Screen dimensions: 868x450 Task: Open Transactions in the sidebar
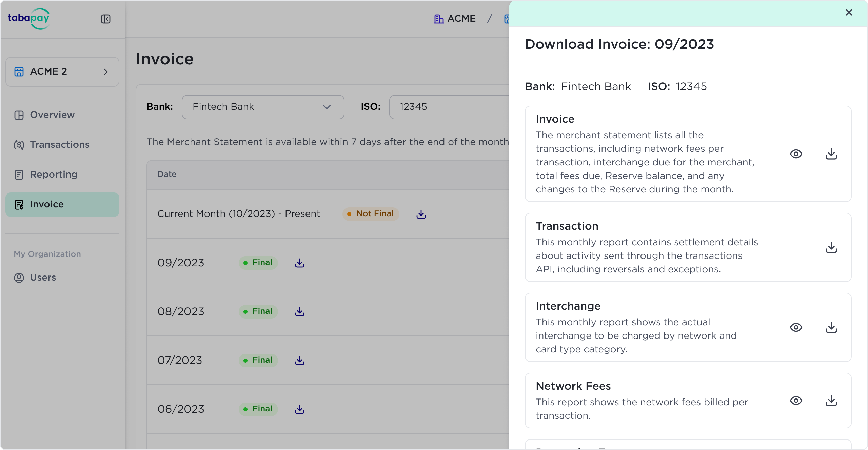[x=60, y=145]
